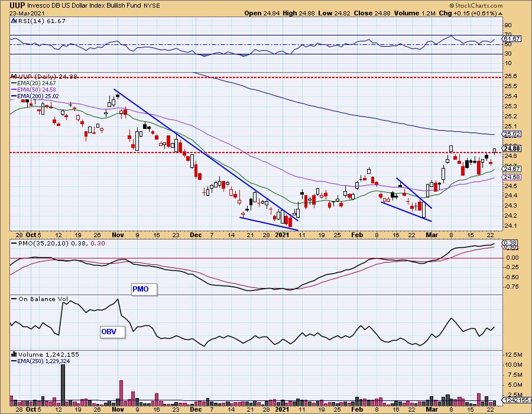Click the Mar label on the price time axis
The height and width of the screenshot is (414, 532).
pyautogui.click(x=432, y=235)
